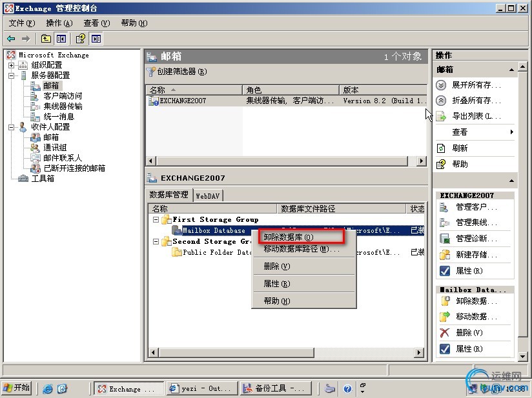The width and height of the screenshot is (532, 398).
Task: Sort servers by the 版本 column header
Action: (x=384, y=90)
